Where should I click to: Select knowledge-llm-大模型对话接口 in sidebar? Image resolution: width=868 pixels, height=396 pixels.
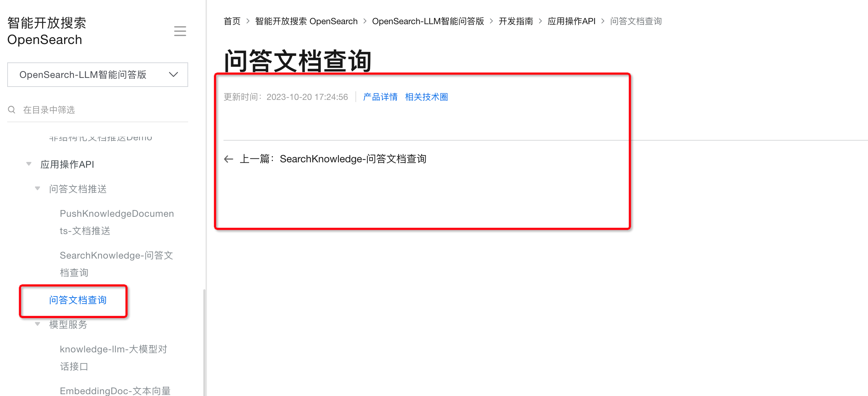114,358
